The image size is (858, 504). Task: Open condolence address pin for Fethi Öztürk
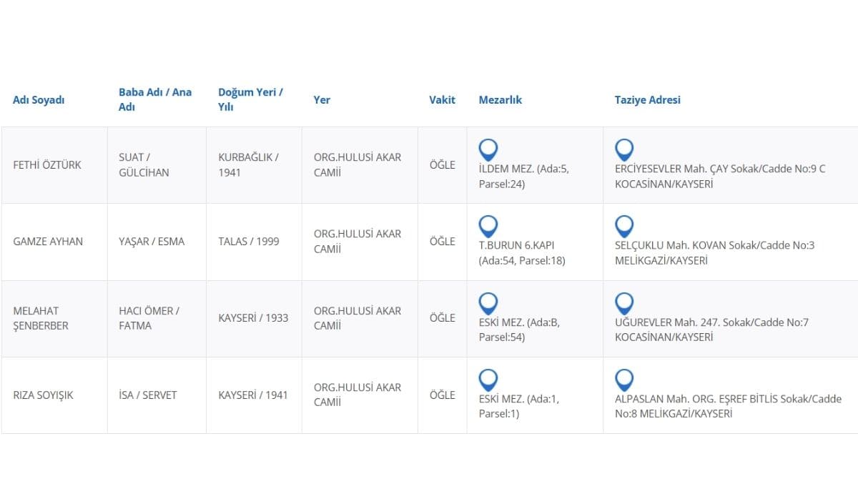click(x=624, y=149)
